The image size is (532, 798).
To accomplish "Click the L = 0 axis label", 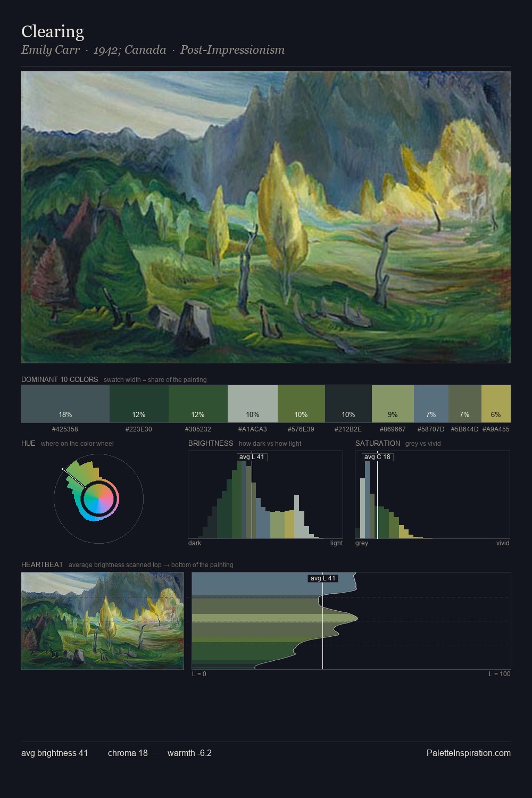I will (199, 674).
